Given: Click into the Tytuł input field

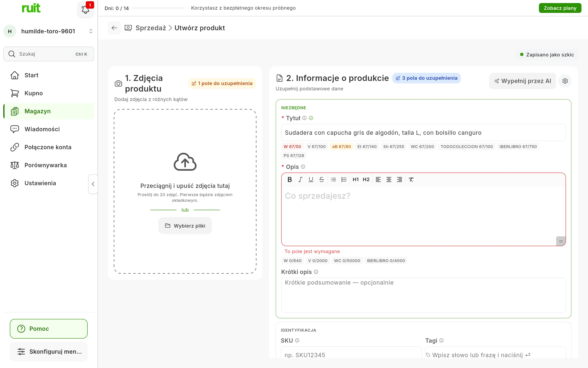Looking at the screenshot, I should click(x=423, y=133).
